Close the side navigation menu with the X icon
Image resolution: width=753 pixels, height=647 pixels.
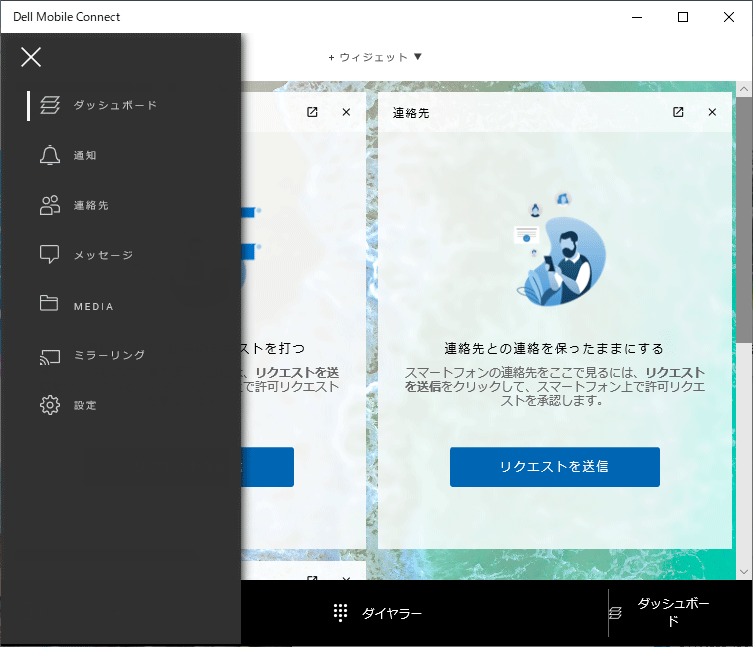point(31,57)
